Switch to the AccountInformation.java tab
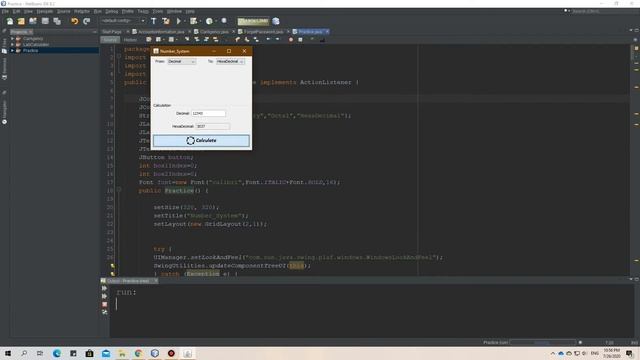Viewport: 640px width, 360px height. click(161, 31)
